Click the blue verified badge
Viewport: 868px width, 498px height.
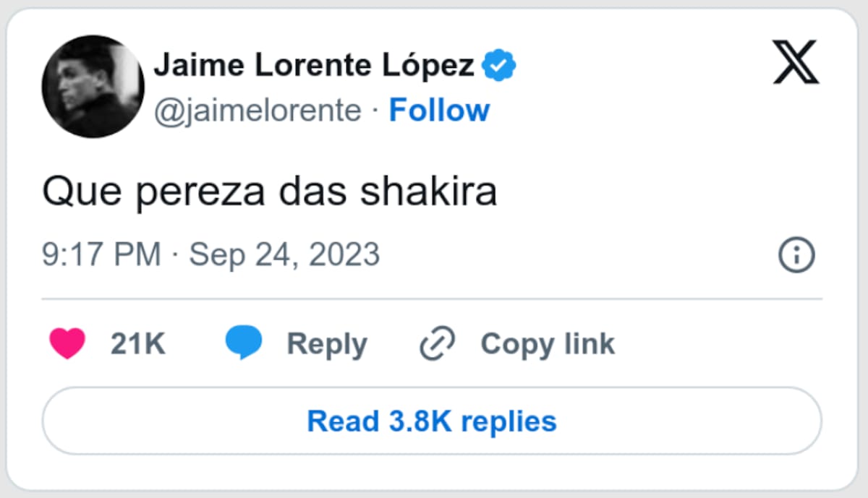click(x=499, y=66)
